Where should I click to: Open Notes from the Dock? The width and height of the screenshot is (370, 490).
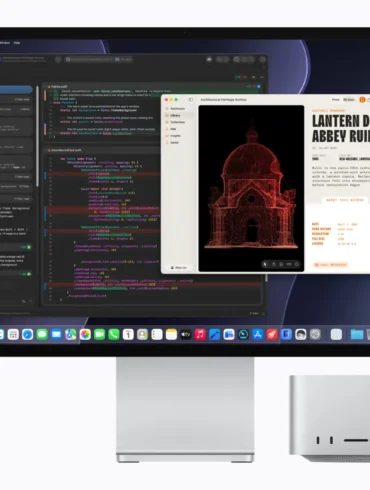(171, 334)
